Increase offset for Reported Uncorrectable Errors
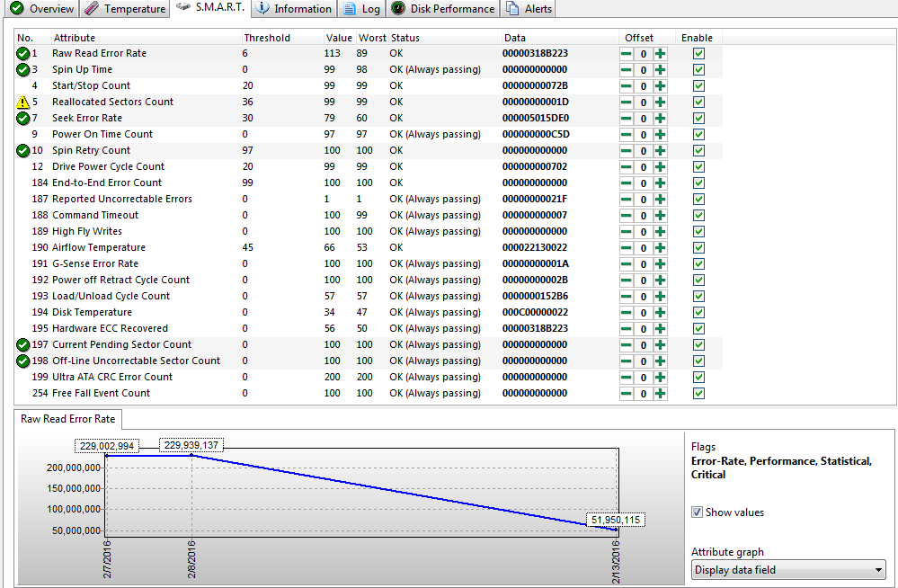 (x=661, y=200)
